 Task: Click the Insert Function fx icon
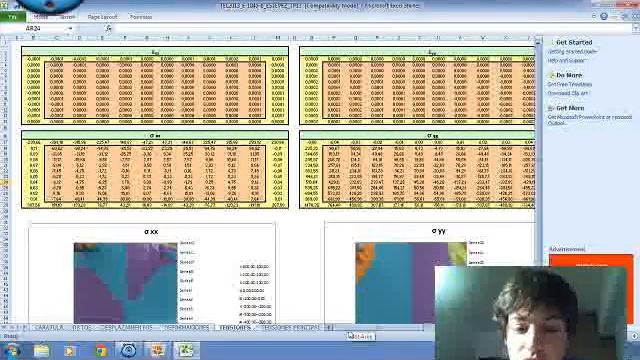click(108, 28)
